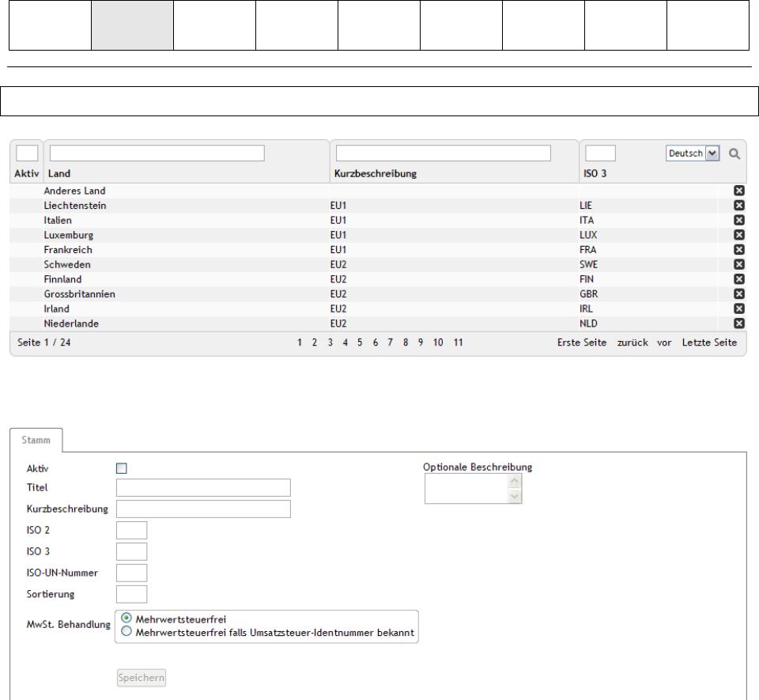Sort by the Land column header
Viewport: 759px width, 700px height.
pos(59,173)
